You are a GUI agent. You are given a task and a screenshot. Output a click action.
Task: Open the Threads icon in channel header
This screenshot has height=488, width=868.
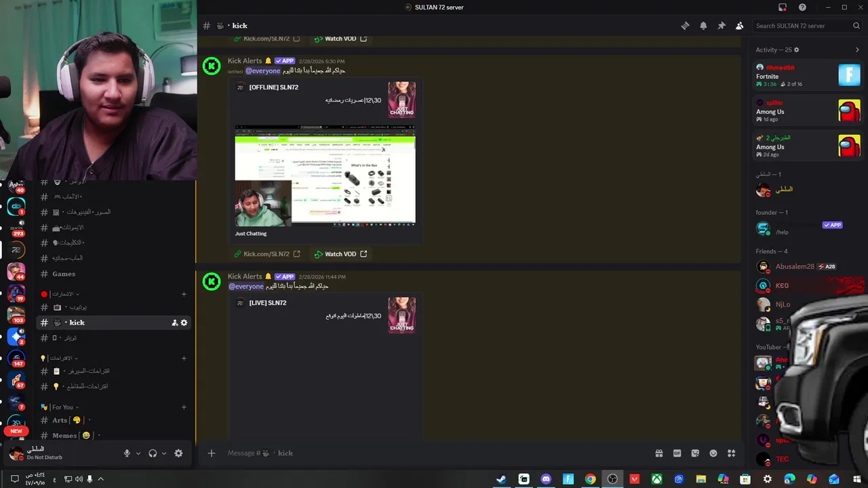(685, 26)
